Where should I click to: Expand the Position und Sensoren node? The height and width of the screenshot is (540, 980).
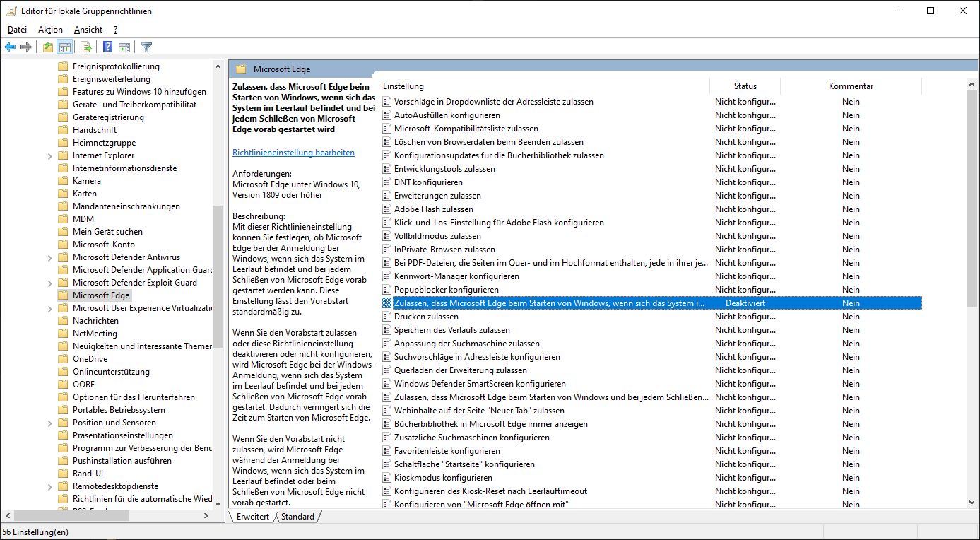pos(49,423)
